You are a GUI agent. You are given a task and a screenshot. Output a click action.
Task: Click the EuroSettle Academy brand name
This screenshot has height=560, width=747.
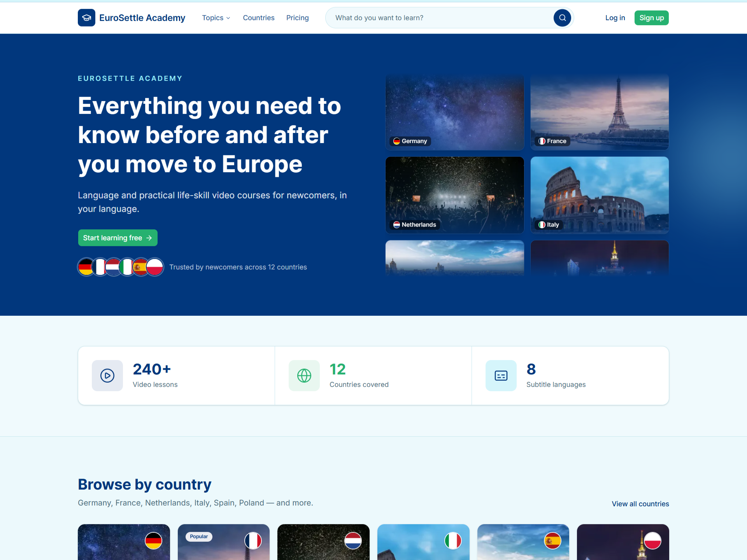(142, 18)
